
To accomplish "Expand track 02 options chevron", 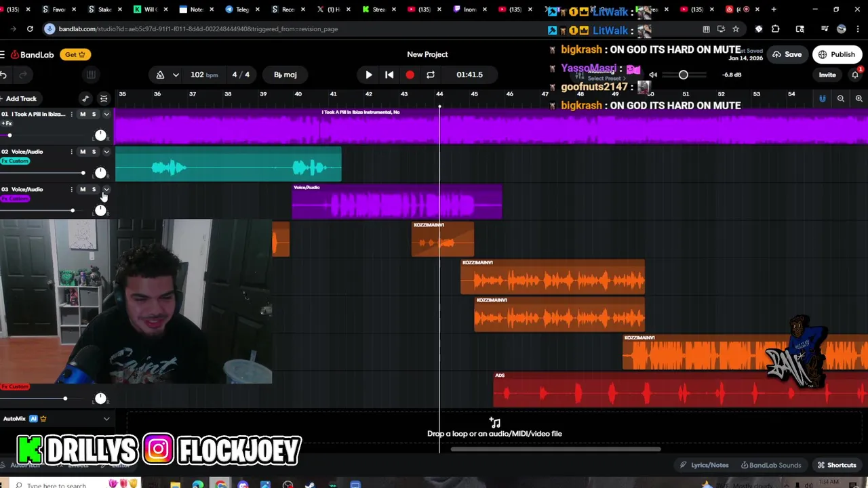I will pos(106,152).
